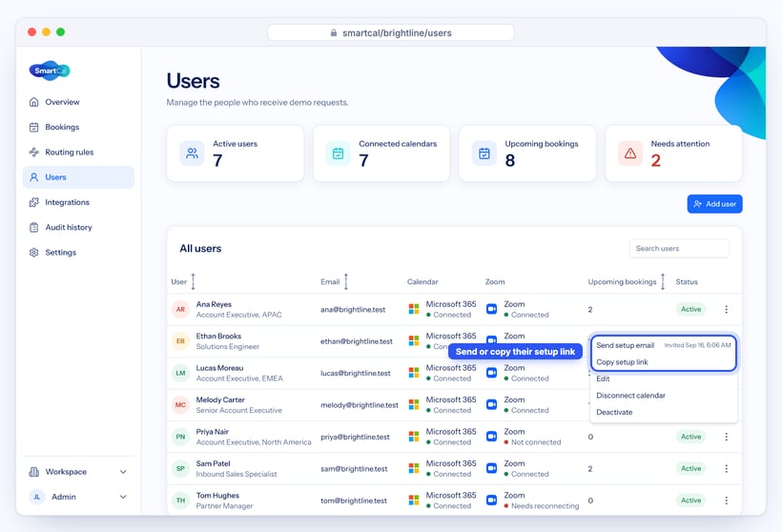This screenshot has width=782, height=532.
Task: Open row menu for Tom Hughes
Action: tap(726, 501)
